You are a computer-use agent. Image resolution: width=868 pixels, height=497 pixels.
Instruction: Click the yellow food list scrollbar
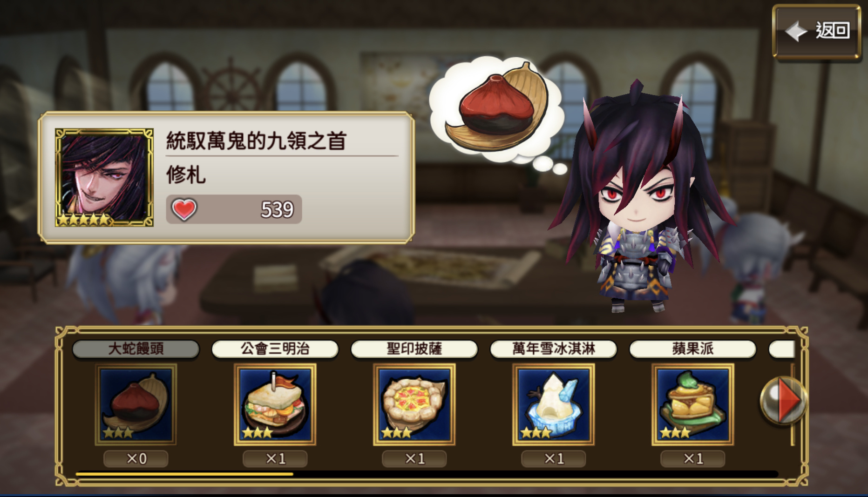184,474
